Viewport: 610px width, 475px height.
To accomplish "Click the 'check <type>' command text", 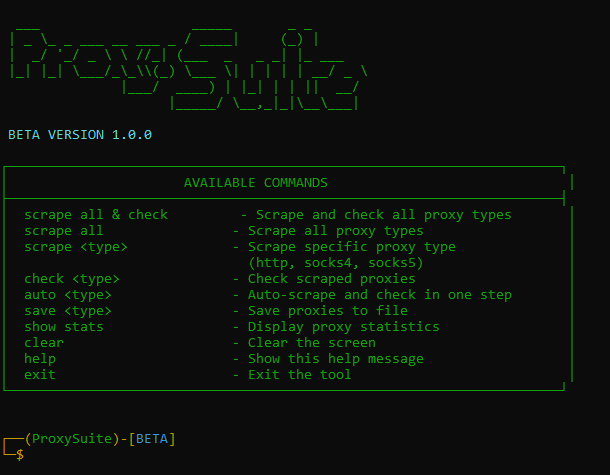I will pos(72,279).
